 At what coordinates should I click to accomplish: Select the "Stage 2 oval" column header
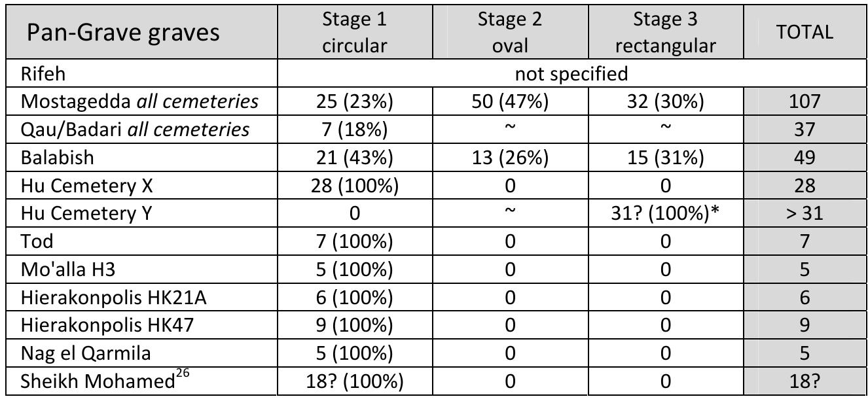click(509, 31)
